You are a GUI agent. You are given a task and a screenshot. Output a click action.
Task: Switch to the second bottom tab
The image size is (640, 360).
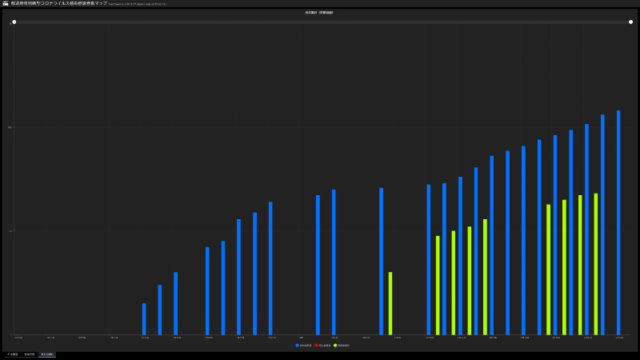tap(29, 354)
